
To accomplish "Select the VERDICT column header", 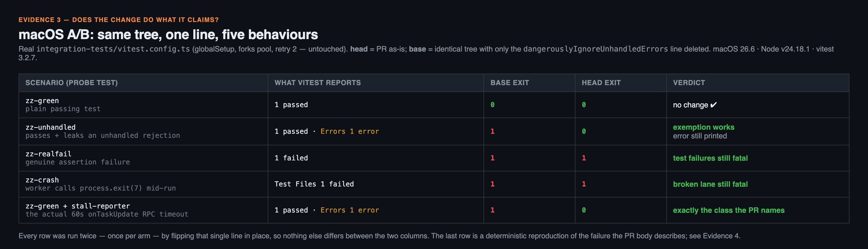I will point(689,83).
